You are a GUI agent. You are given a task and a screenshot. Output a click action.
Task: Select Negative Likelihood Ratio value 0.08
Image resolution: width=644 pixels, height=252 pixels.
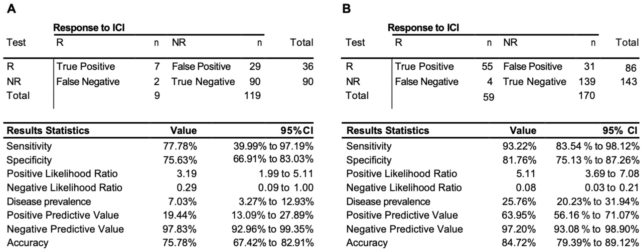coord(526,188)
